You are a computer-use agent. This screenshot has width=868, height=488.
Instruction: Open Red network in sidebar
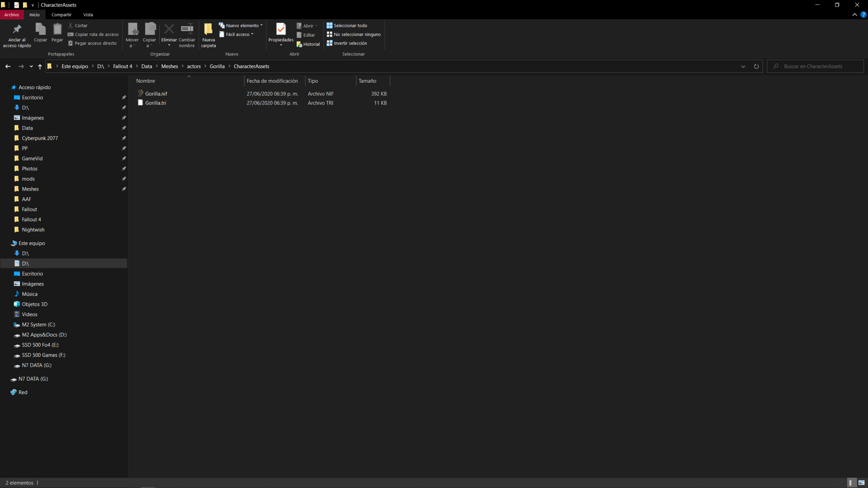pos(23,393)
